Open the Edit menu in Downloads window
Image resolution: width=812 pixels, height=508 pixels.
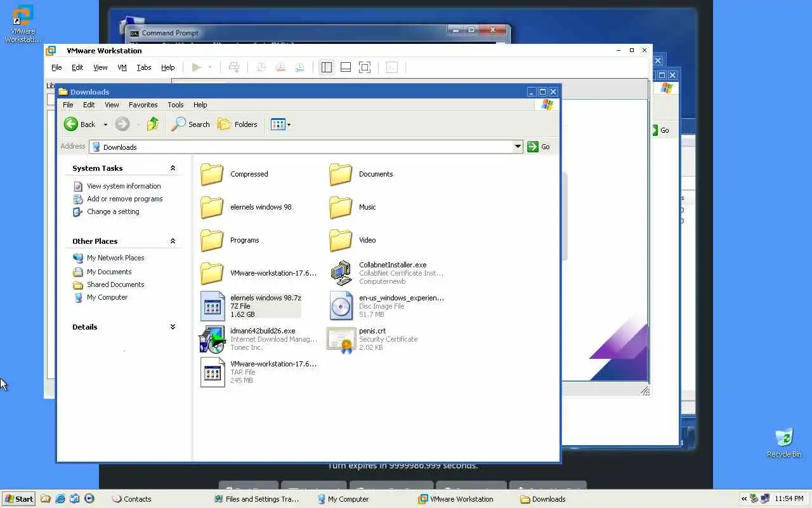(89, 105)
